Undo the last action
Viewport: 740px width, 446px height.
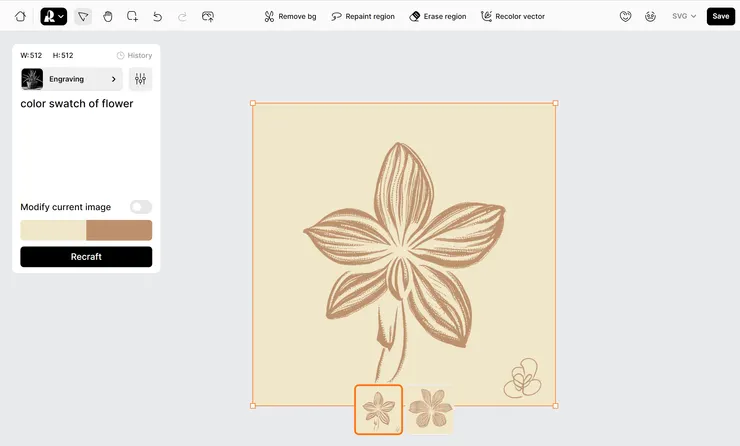click(x=157, y=17)
